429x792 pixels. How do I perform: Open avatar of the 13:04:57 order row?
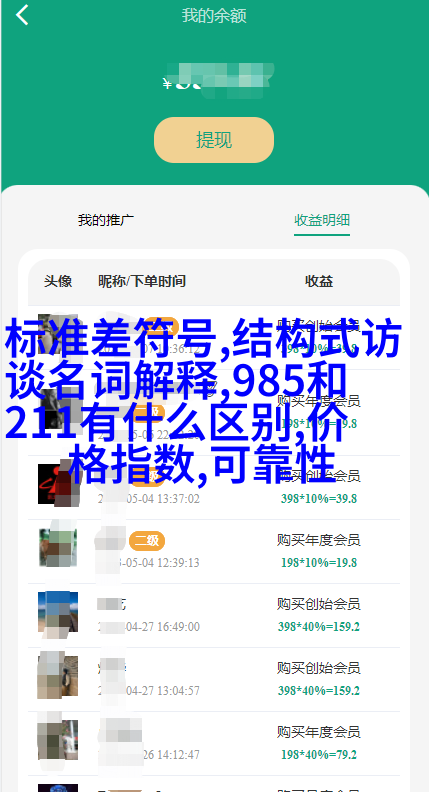point(58,676)
